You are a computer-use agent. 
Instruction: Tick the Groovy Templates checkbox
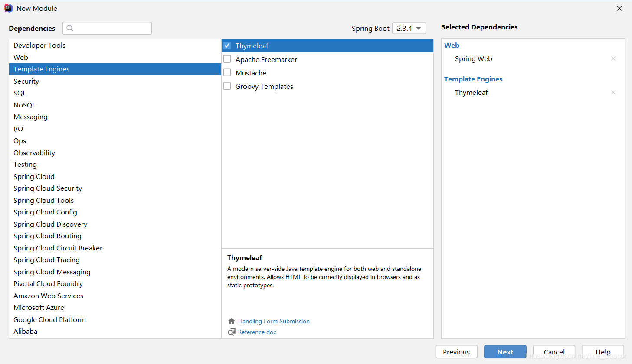pos(227,86)
